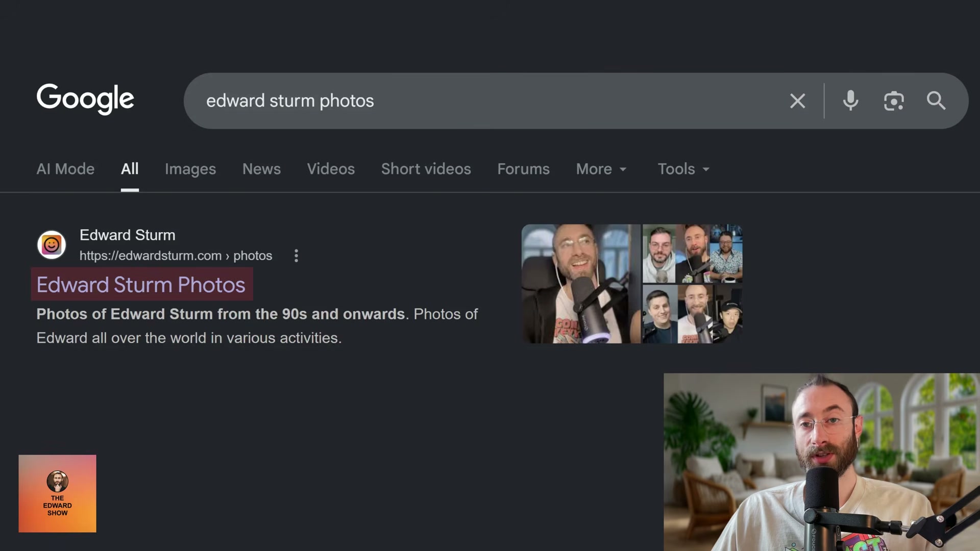Open the Forums tab
980x551 pixels.
click(523, 169)
